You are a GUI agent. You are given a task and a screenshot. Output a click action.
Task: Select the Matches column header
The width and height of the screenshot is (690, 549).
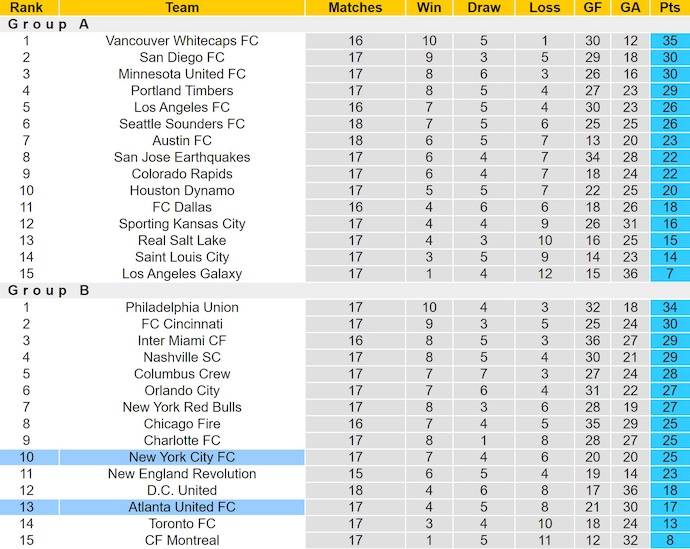[x=355, y=7]
